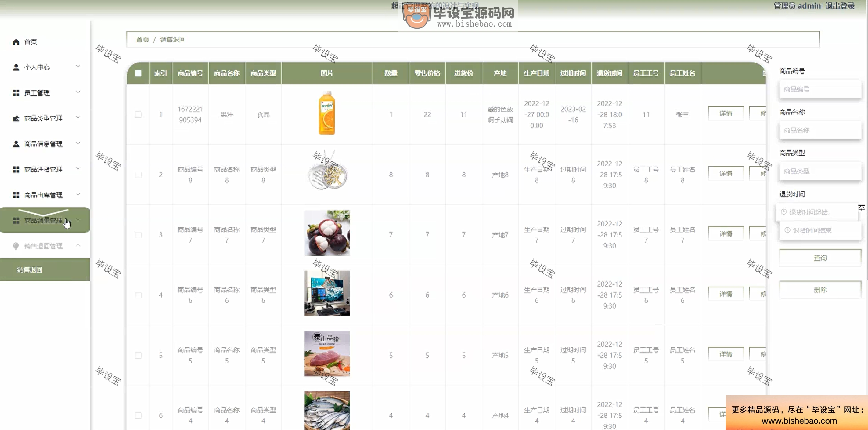Image resolution: width=868 pixels, height=430 pixels.
Task: Click the cell reading 1672221905394
Action: coord(190,114)
